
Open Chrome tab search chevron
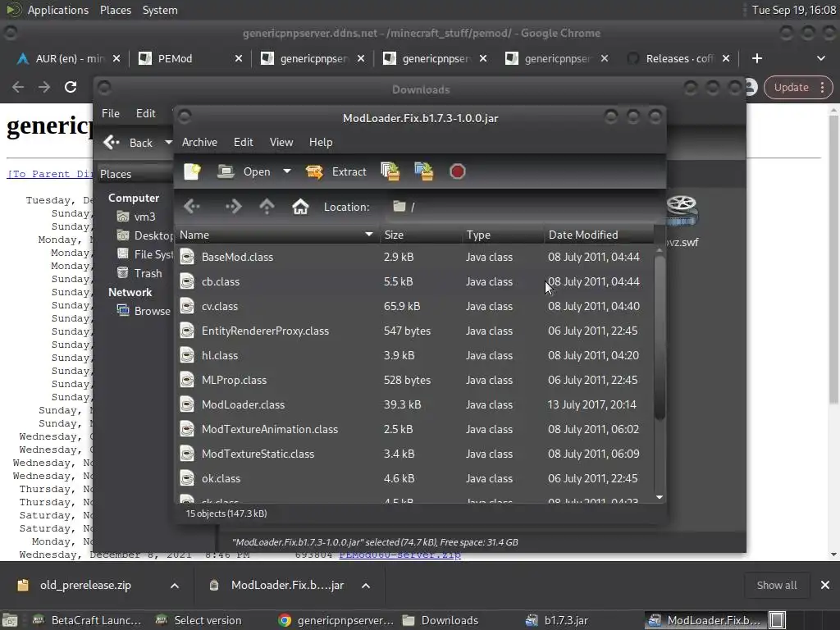point(820,58)
